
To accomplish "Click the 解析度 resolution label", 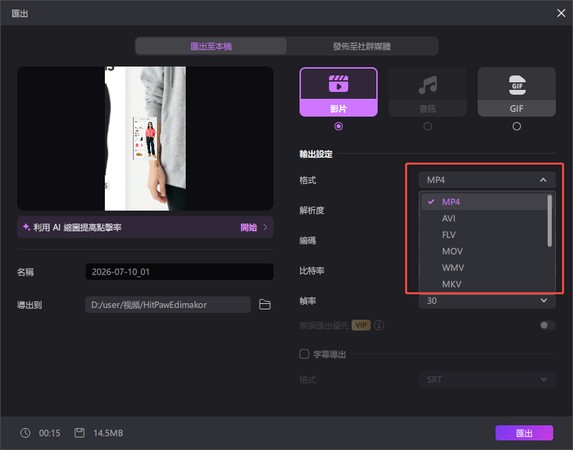I will click(312, 210).
